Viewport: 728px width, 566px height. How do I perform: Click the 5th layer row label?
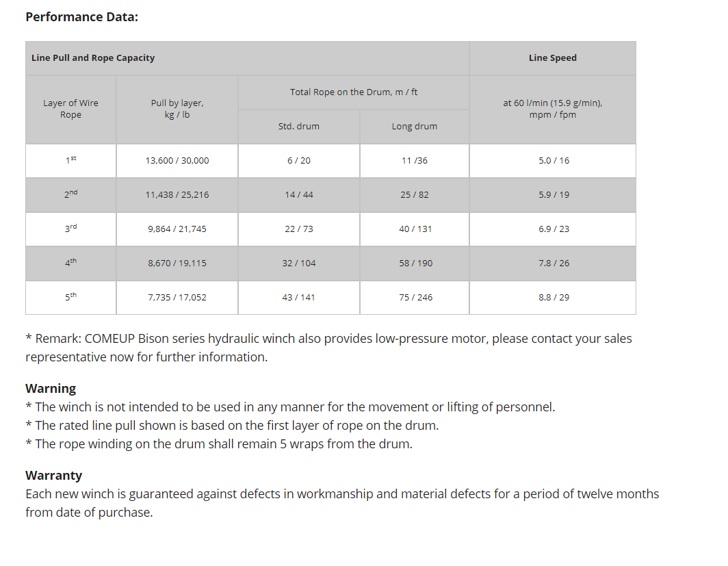[x=70, y=297]
